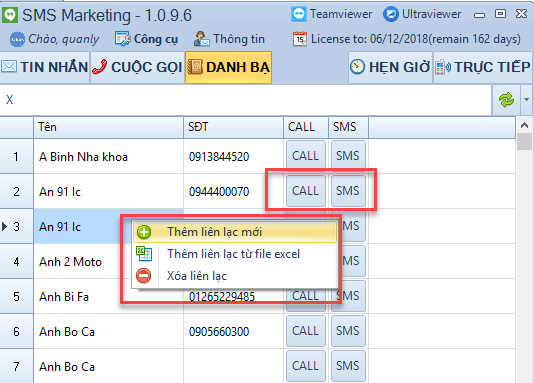Viewport: 534px width, 383px height.
Task: Click the License calendar icon
Action: (x=300, y=39)
